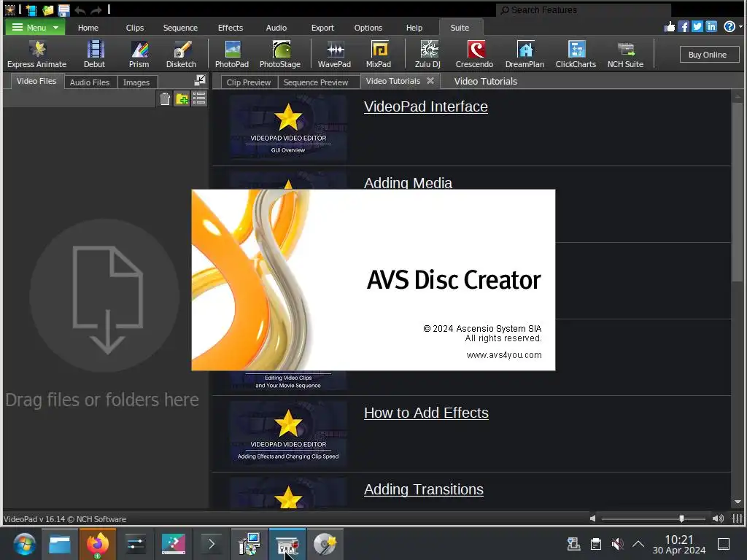Open Adding Media tutorial link
The height and width of the screenshot is (560, 747).
[x=408, y=183]
